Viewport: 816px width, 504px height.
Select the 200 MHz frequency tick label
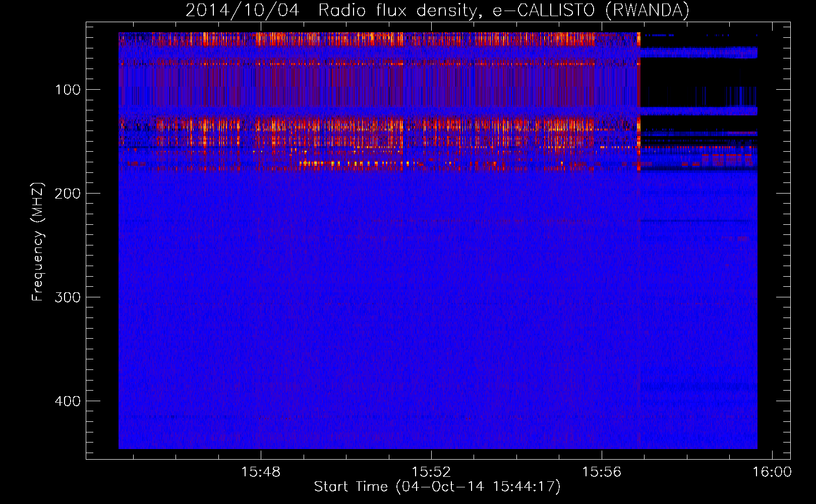pos(68,194)
